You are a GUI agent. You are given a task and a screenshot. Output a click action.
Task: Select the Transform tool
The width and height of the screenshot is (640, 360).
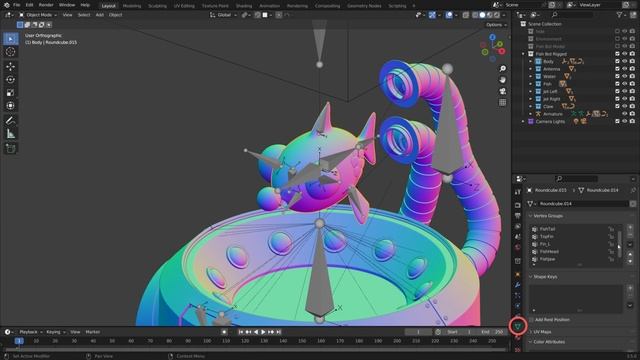[x=11, y=106]
